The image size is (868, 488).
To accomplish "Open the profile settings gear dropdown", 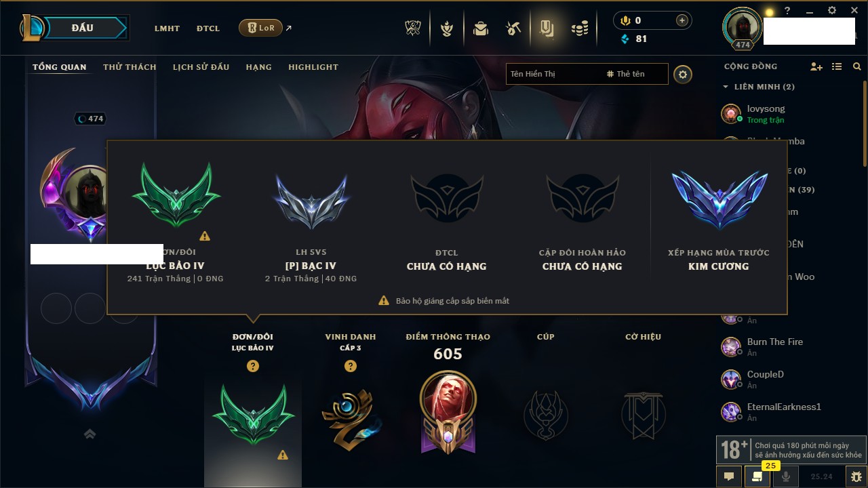I will (x=683, y=75).
